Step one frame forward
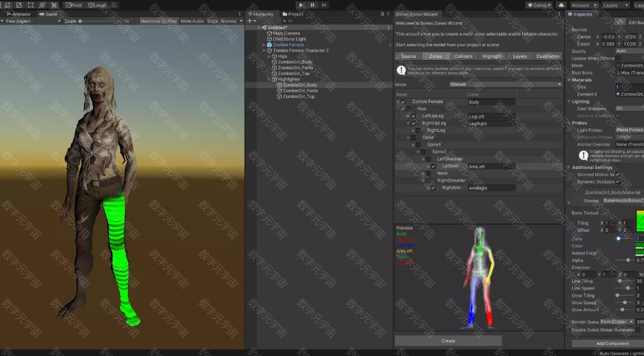This screenshot has height=356, width=644. (324, 5)
